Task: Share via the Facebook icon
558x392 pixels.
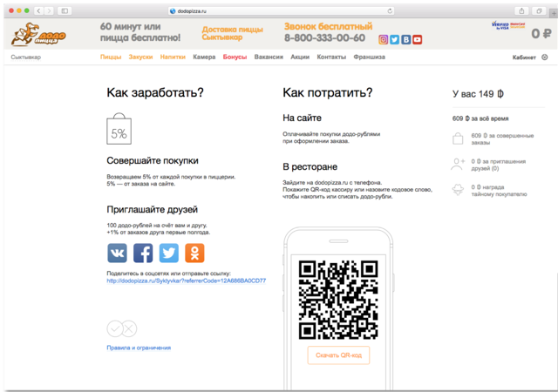Action: click(143, 253)
